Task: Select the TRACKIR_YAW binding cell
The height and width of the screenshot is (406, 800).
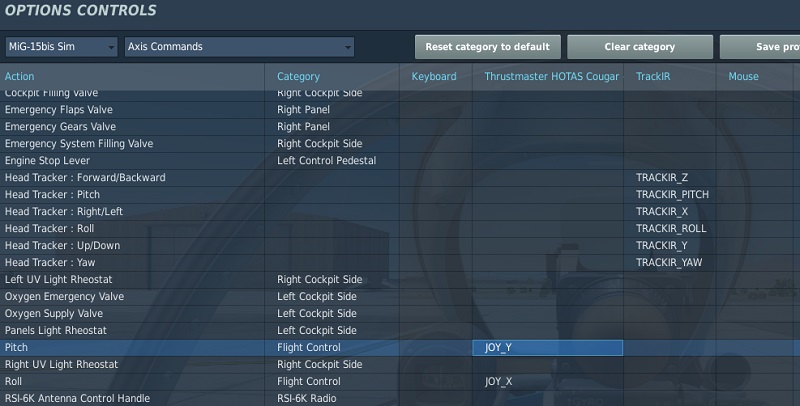Action: (670, 263)
